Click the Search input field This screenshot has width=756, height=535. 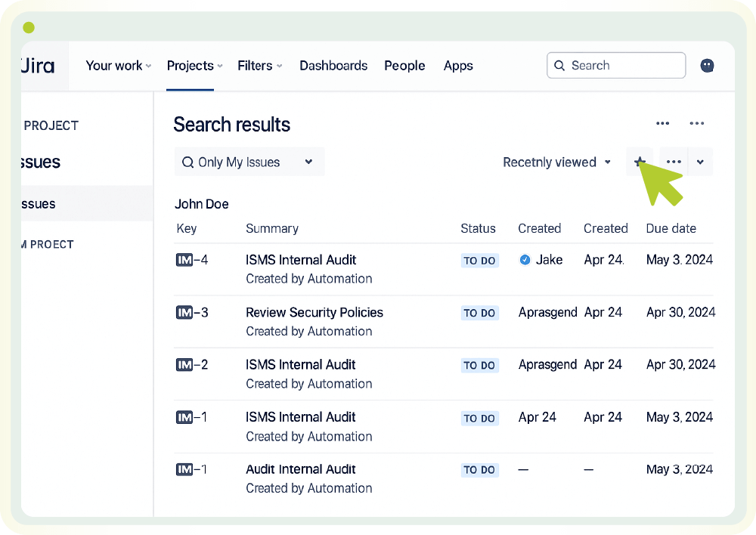[x=616, y=65]
